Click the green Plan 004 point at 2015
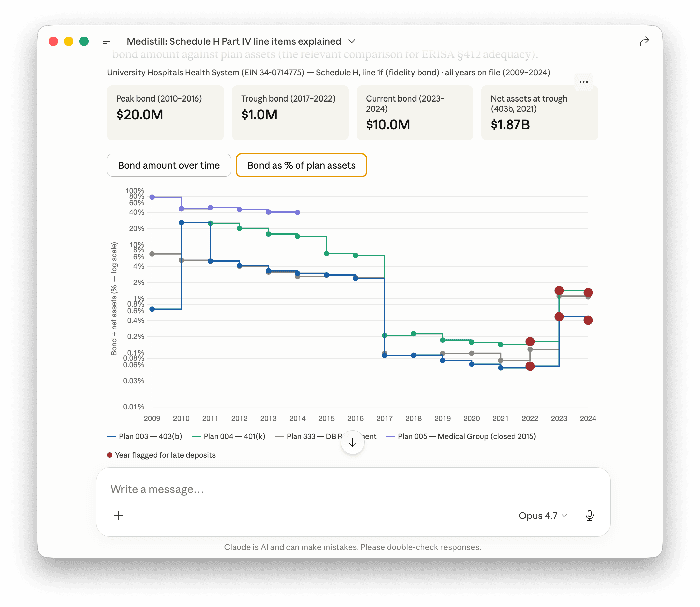The image size is (700, 607). pos(326,254)
